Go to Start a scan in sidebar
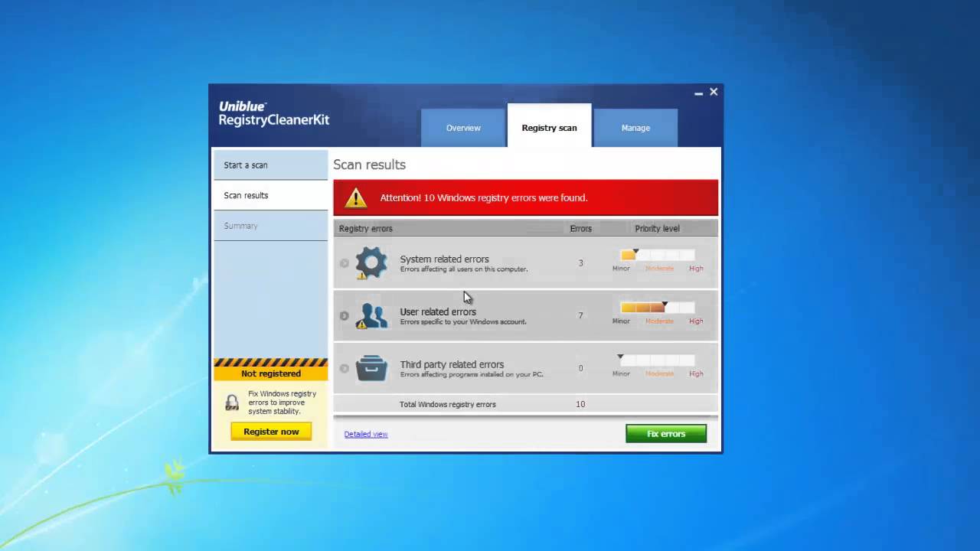This screenshot has height=551, width=980. [x=270, y=165]
